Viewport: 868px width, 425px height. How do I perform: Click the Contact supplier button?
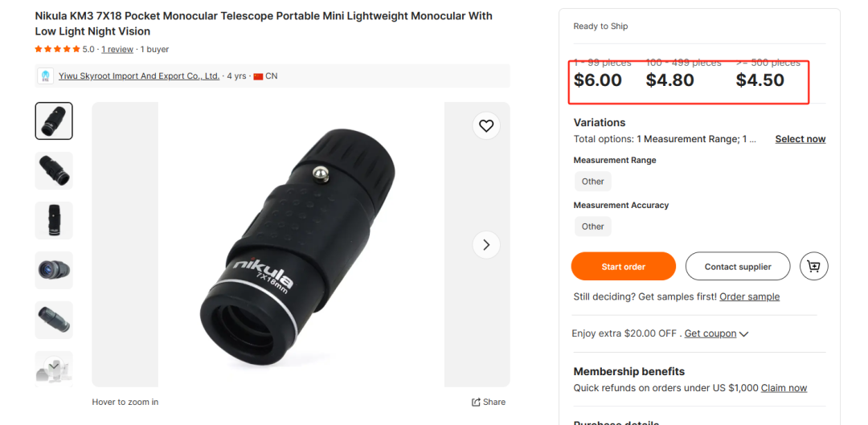tap(737, 267)
